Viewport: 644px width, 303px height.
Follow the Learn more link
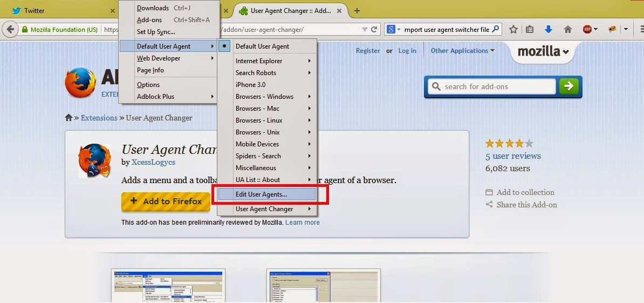pyautogui.click(x=302, y=223)
